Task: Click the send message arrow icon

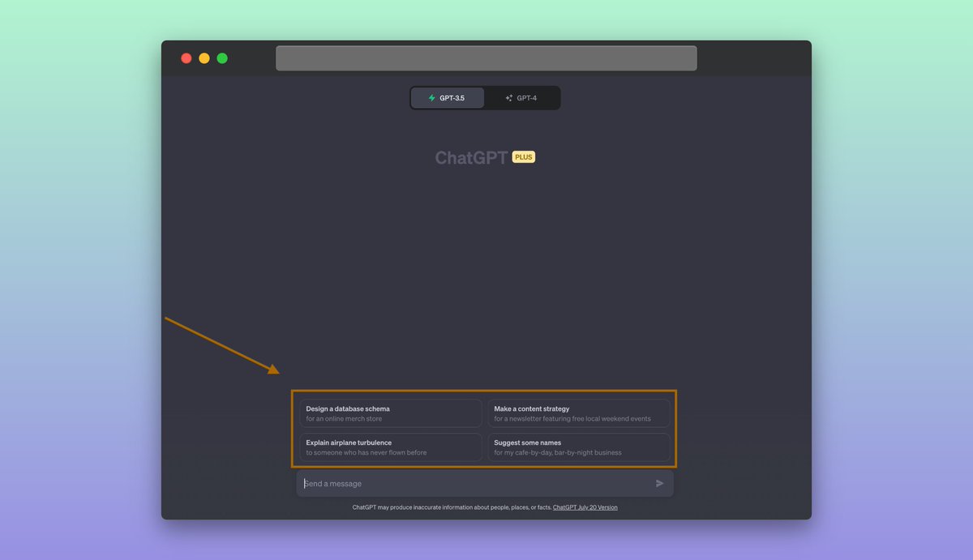Action: coord(660,484)
